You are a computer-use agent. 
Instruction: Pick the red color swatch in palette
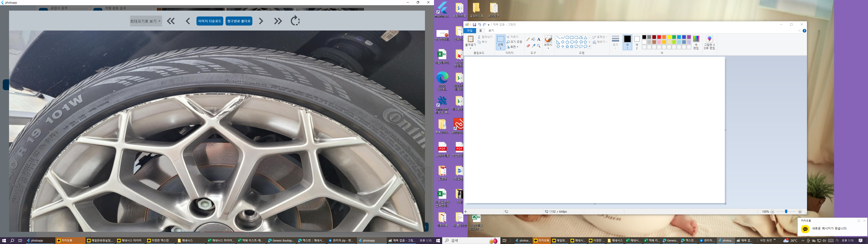[659, 37]
